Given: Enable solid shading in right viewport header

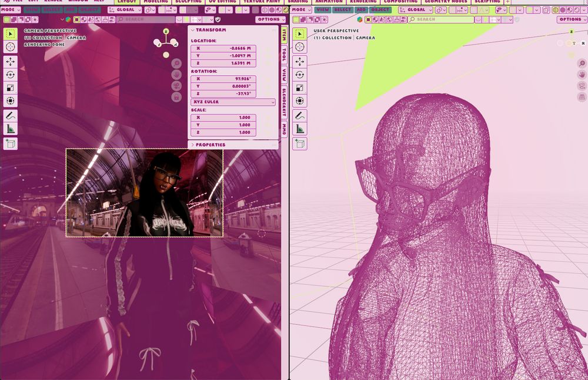Looking at the screenshot, I should (563, 10).
